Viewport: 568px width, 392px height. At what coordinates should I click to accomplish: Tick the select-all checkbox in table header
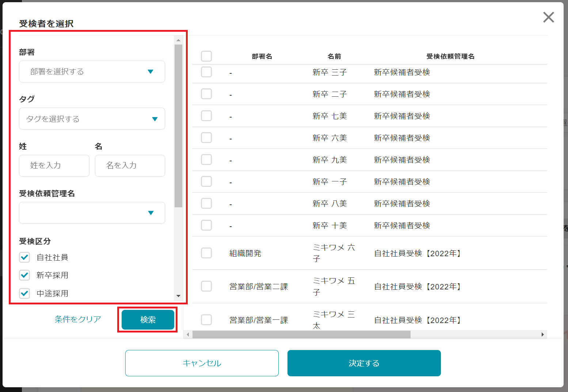click(206, 56)
